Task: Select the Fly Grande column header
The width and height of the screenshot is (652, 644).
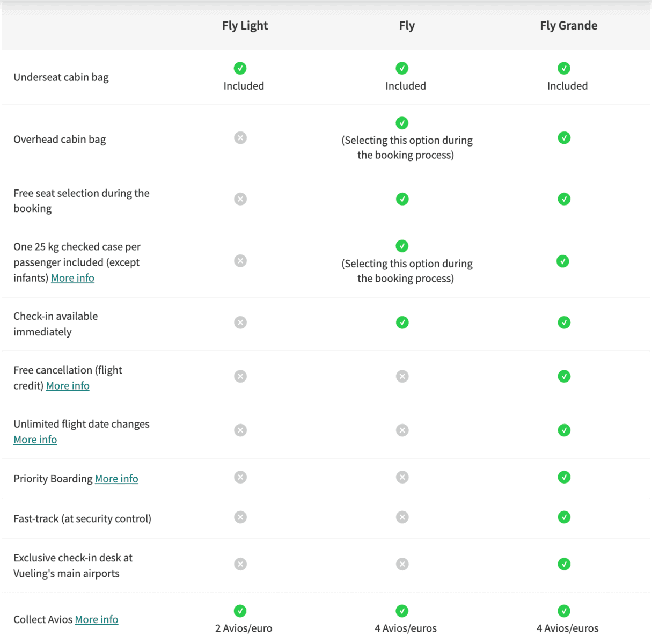Action: click(x=568, y=26)
